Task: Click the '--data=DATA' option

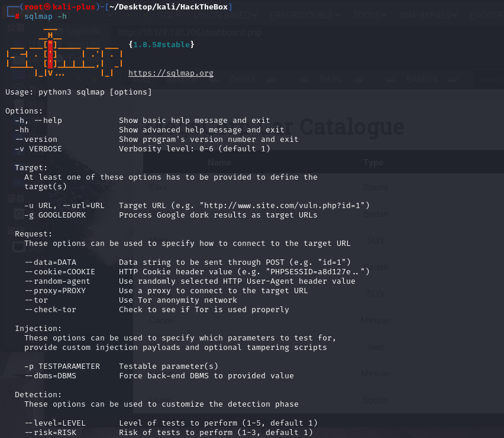Action: click(50, 262)
